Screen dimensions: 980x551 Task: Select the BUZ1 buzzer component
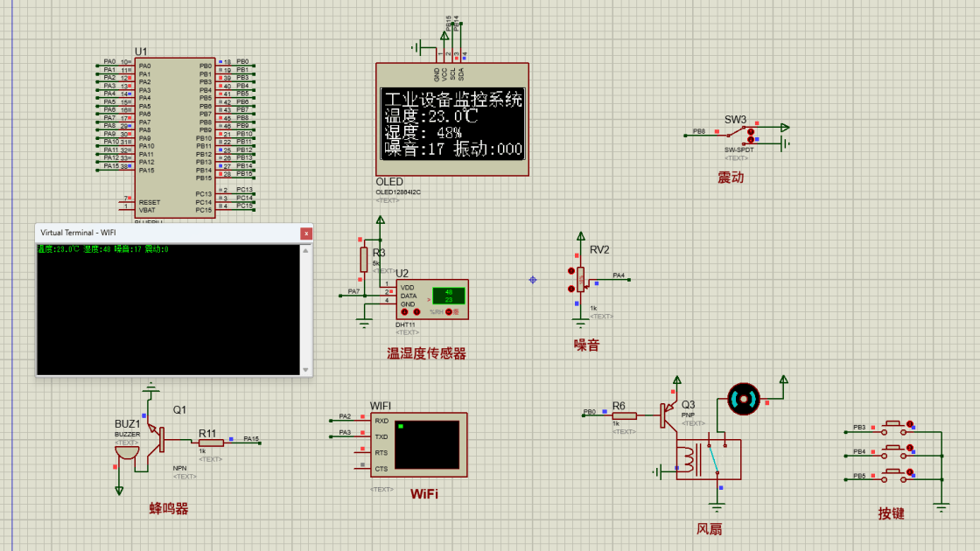point(128,453)
